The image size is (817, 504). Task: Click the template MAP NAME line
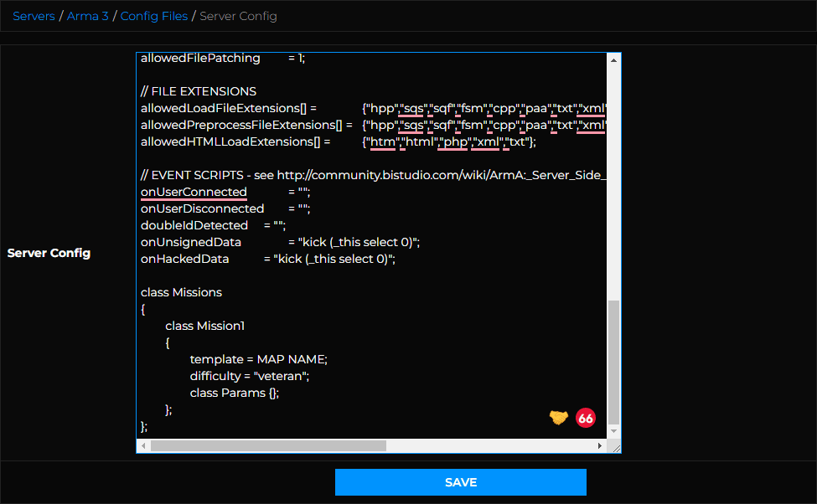click(x=258, y=358)
